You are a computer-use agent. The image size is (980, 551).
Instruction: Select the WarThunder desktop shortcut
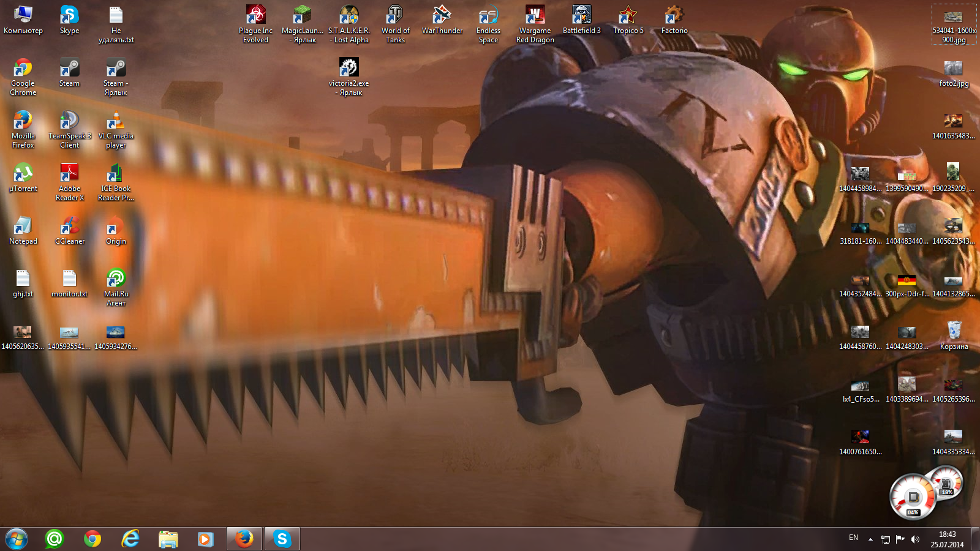(x=442, y=20)
